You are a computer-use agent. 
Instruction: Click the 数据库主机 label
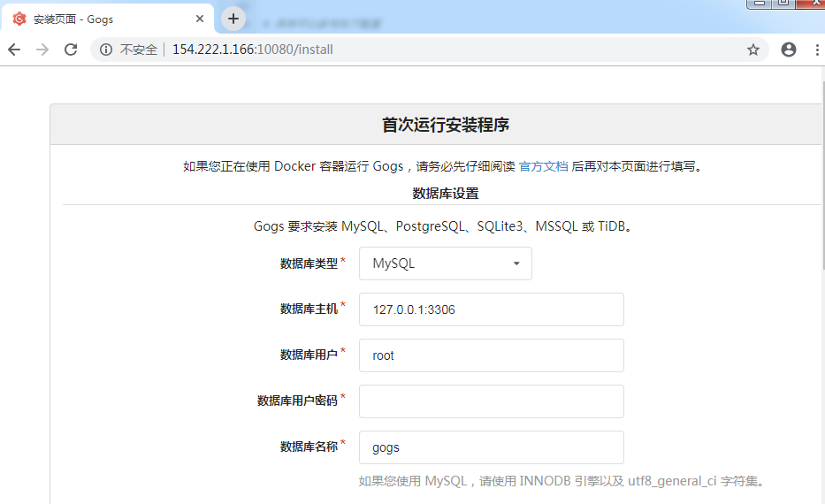(x=309, y=309)
